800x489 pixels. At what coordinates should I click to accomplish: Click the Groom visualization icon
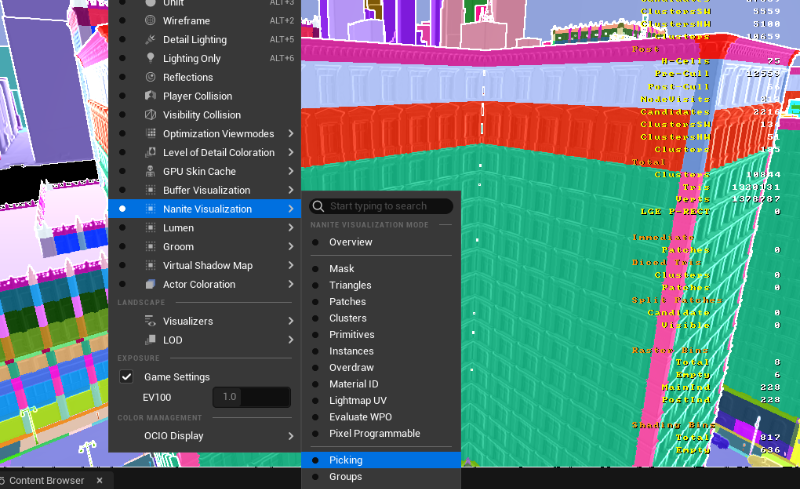(150, 246)
